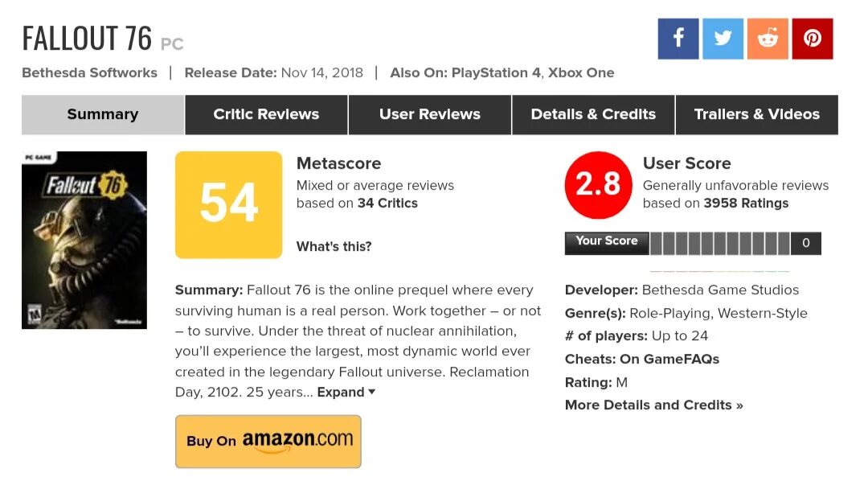Image resolution: width=868 pixels, height=477 pixels.
Task: Switch to the User Reviews tab
Action: click(x=430, y=115)
